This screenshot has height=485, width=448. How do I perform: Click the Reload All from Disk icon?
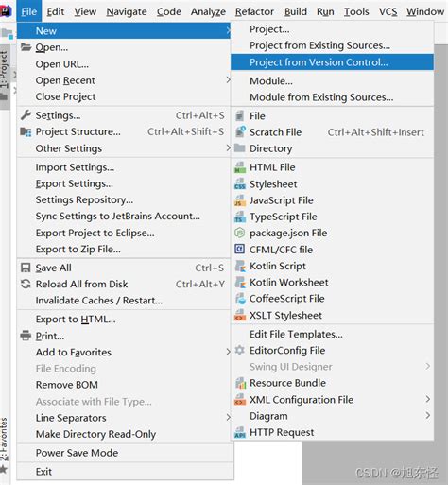tap(26, 284)
